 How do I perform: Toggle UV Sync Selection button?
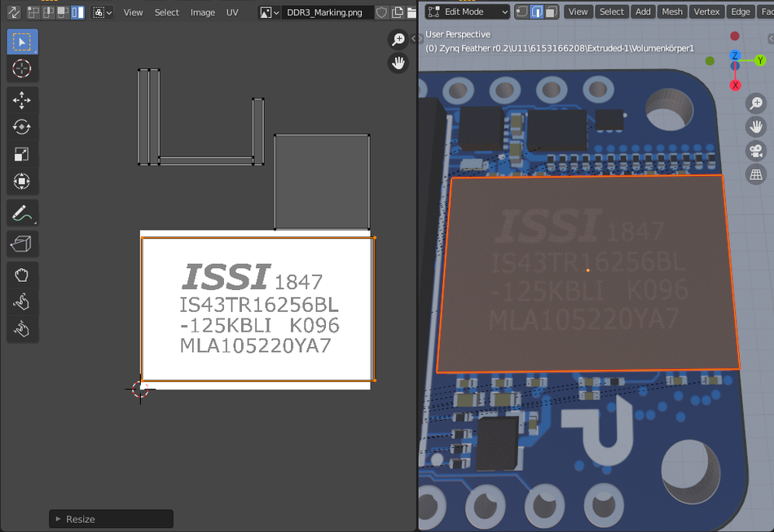pyautogui.click(x=14, y=12)
